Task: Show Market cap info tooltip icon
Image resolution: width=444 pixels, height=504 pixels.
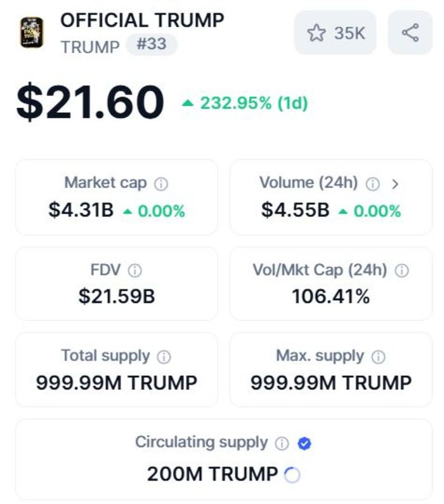Action: click(x=161, y=184)
